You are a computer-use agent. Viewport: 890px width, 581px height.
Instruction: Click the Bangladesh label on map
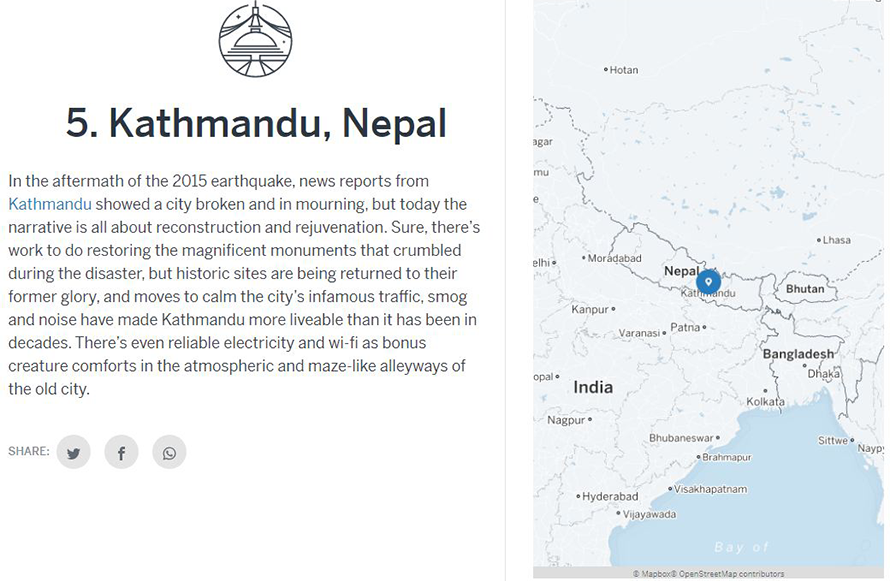click(798, 354)
